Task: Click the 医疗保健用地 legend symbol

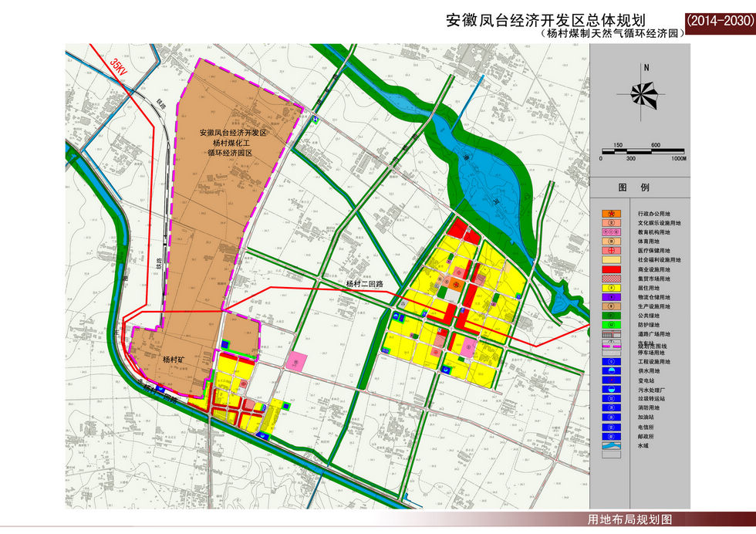Action: click(x=611, y=250)
